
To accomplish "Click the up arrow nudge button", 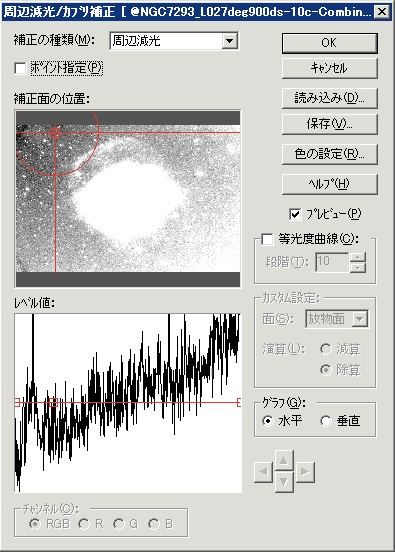I will 284,459.
